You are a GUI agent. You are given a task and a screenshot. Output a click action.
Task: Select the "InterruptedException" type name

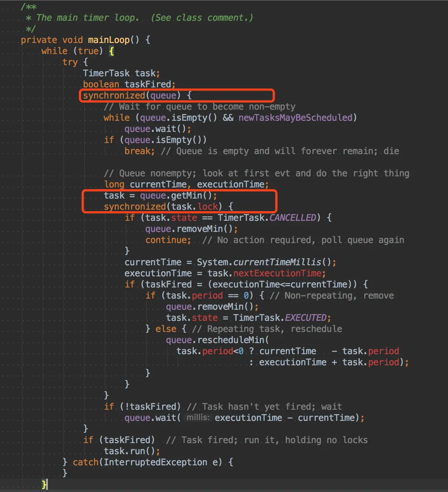point(155,462)
